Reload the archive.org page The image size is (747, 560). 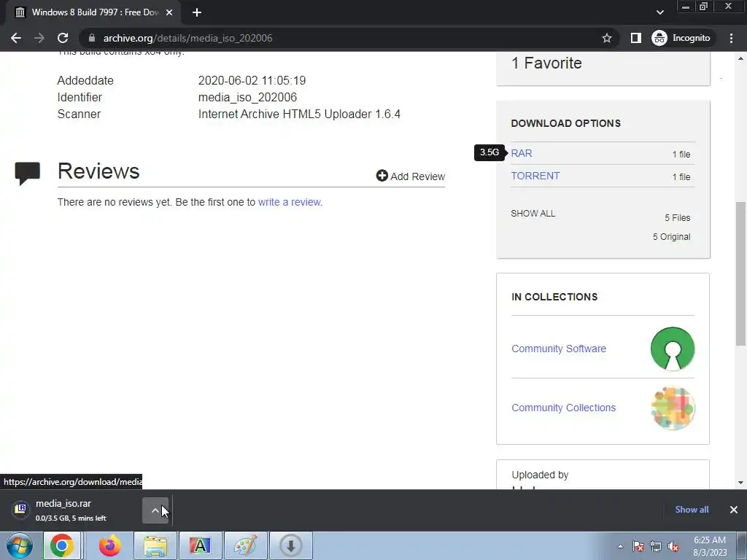click(63, 38)
